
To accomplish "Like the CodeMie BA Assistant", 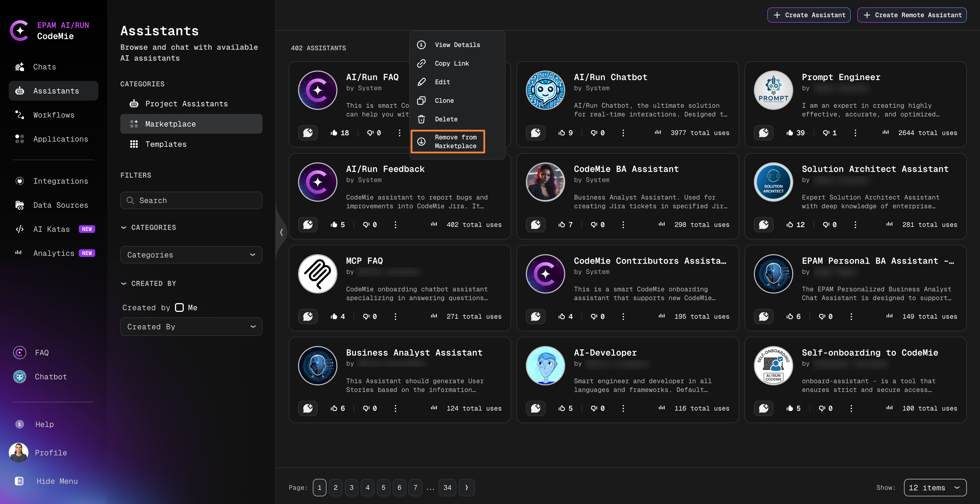I will tap(562, 225).
